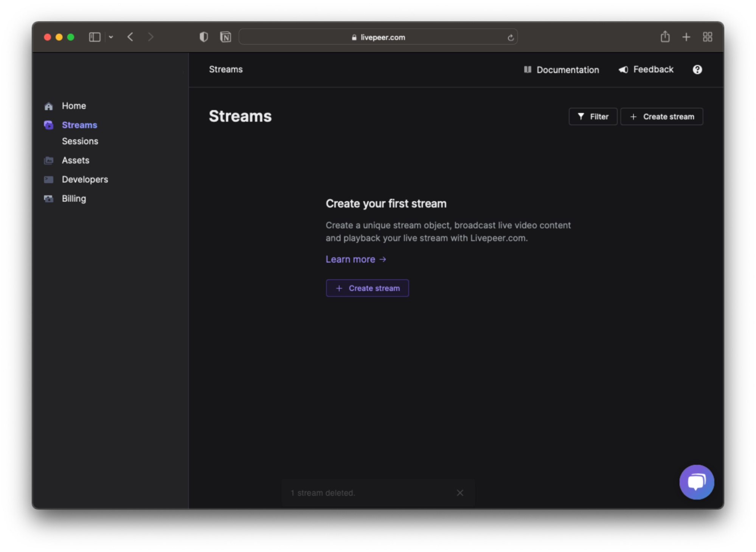The image size is (756, 552).
Task: Click the help question mark icon
Action: (697, 70)
